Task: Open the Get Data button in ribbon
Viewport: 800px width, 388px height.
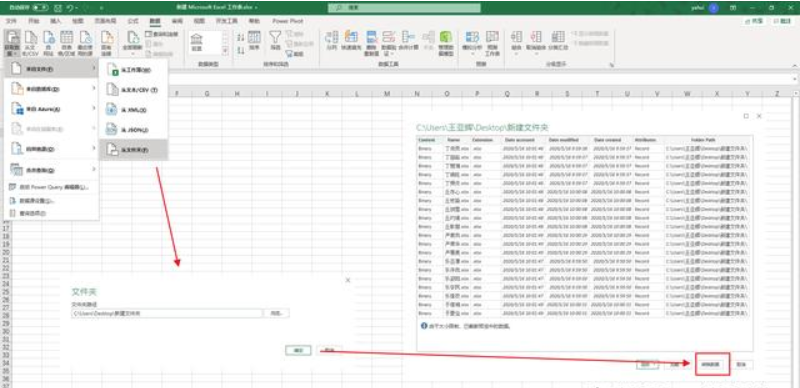Action: pyautogui.click(x=13, y=43)
